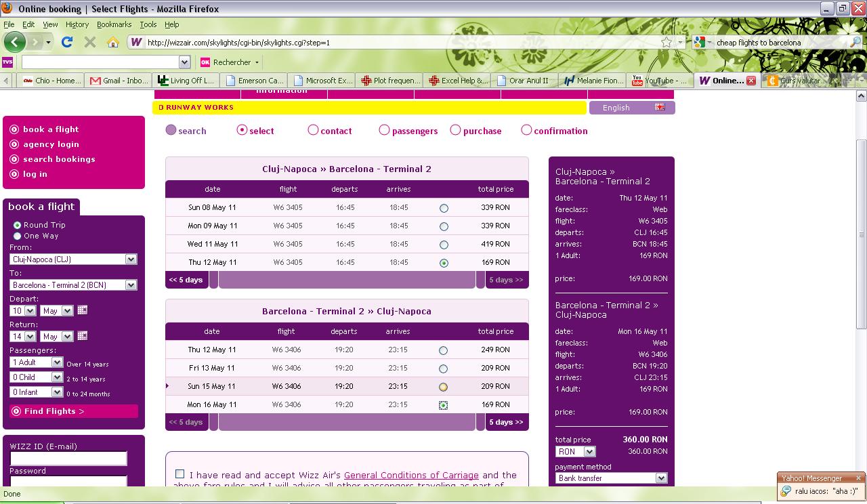Switch to the YouTube tab
The width and height of the screenshot is (867, 504).
pos(660,81)
